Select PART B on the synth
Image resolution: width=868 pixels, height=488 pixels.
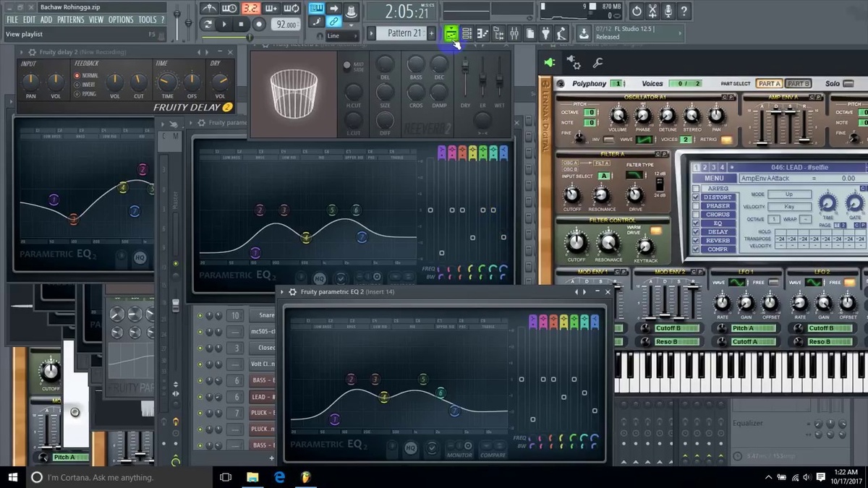coord(799,84)
